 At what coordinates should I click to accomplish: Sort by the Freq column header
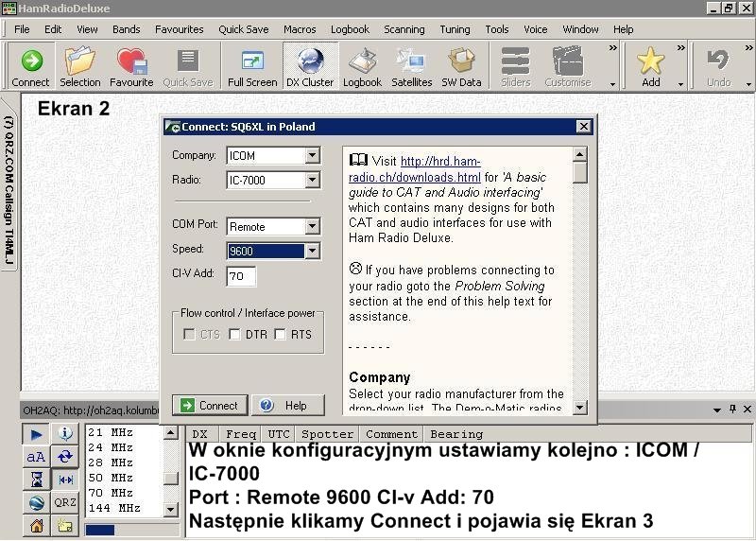pyautogui.click(x=240, y=434)
